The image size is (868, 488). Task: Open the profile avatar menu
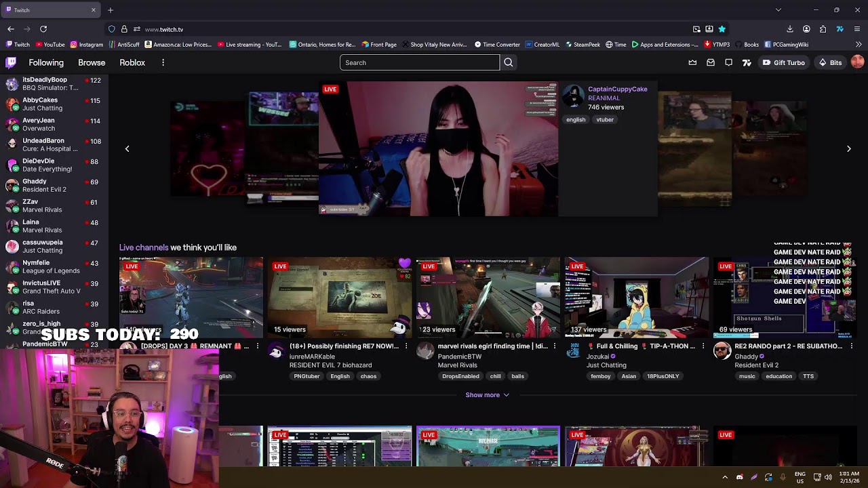857,62
